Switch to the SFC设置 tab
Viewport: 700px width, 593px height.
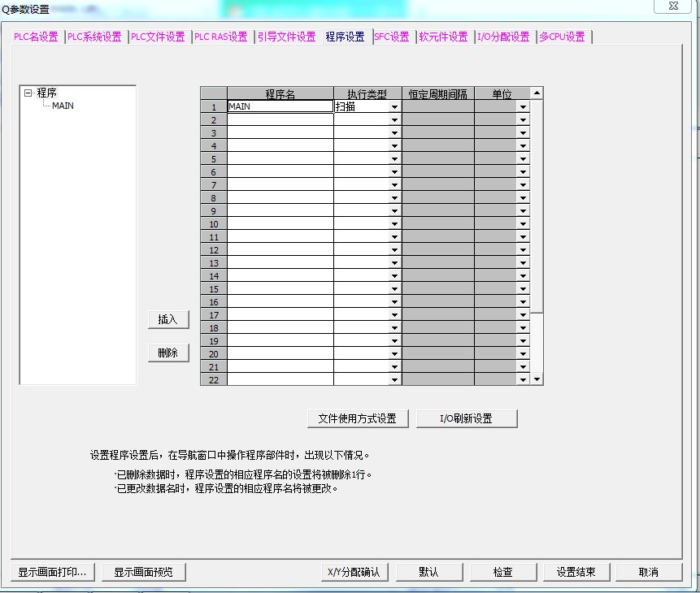(x=392, y=37)
